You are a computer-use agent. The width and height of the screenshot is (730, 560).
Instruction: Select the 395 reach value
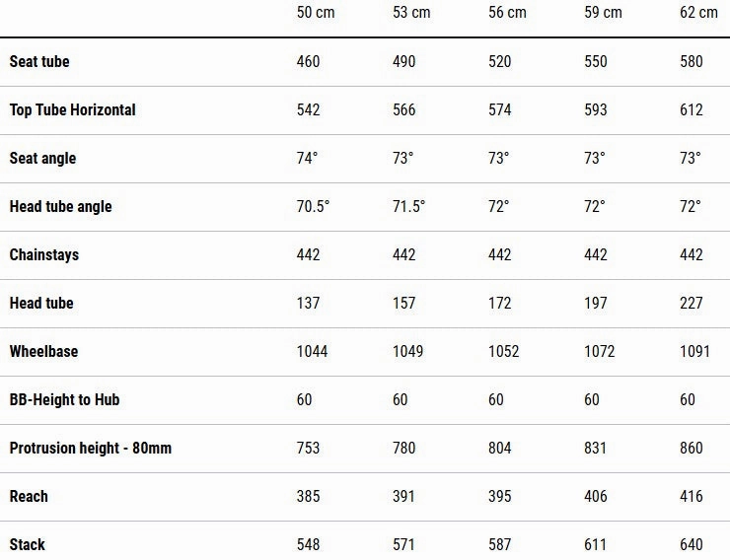[500, 496]
